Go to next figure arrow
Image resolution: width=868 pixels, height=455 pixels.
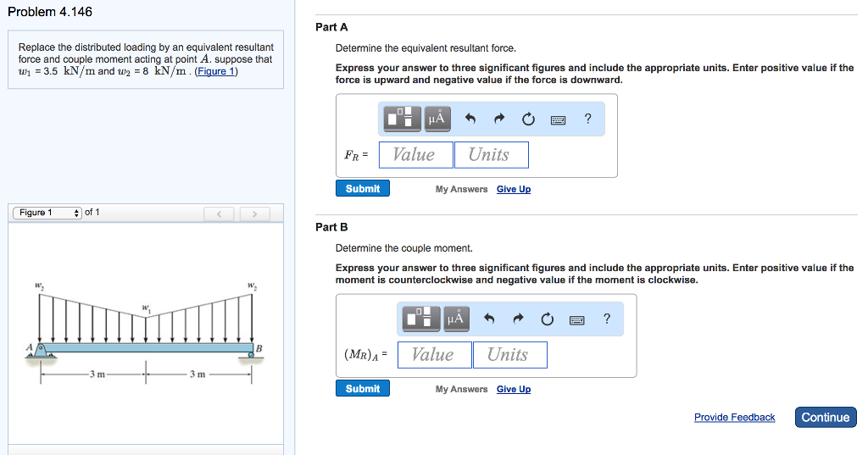253,214
